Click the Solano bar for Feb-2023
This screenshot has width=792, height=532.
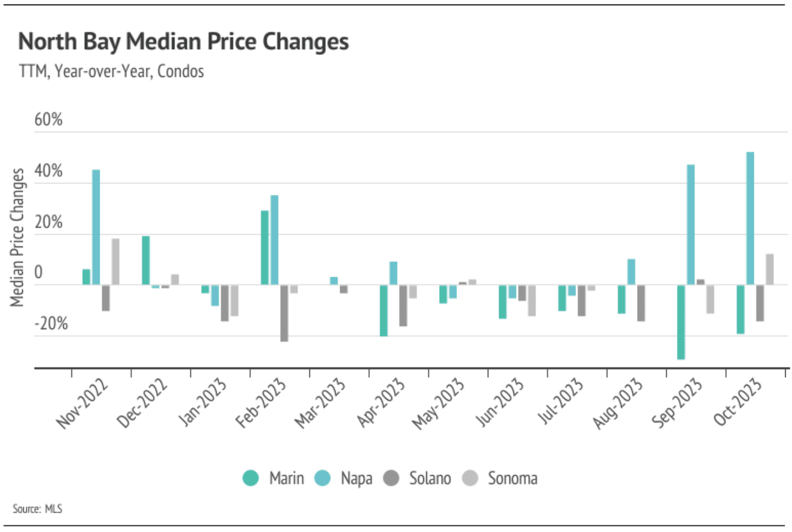coord(284,313)
